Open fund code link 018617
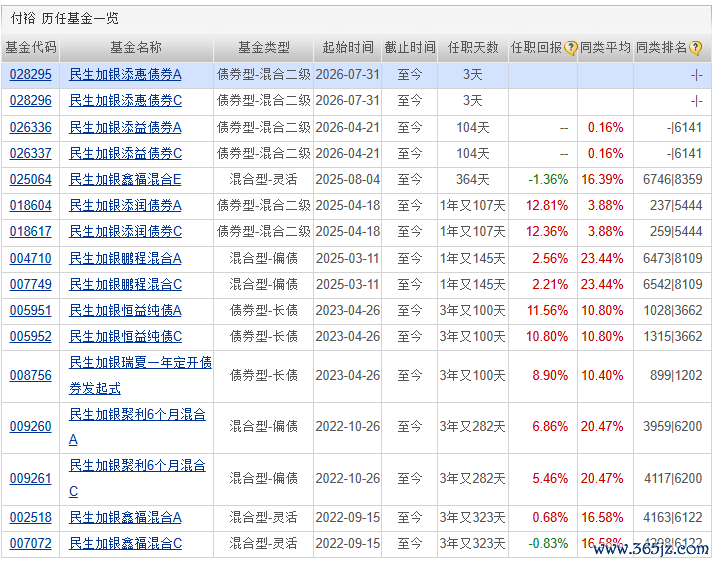 pos(31,232)
